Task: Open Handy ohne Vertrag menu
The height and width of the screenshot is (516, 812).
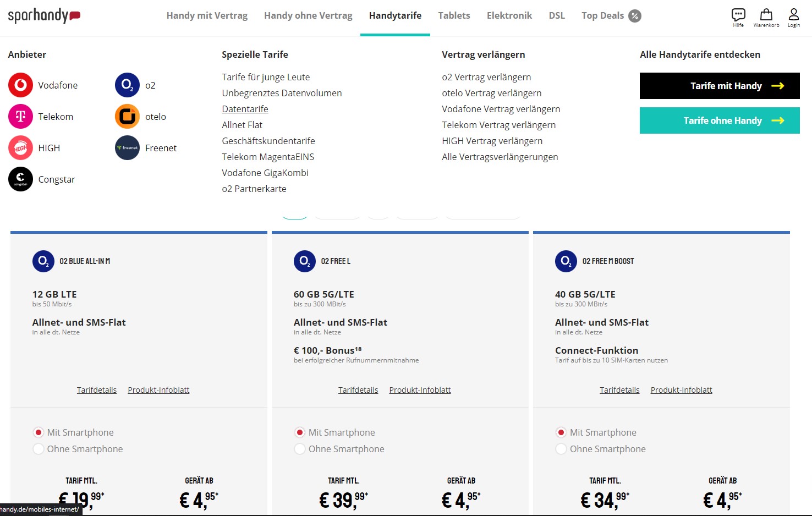Action: click(308, 15)
